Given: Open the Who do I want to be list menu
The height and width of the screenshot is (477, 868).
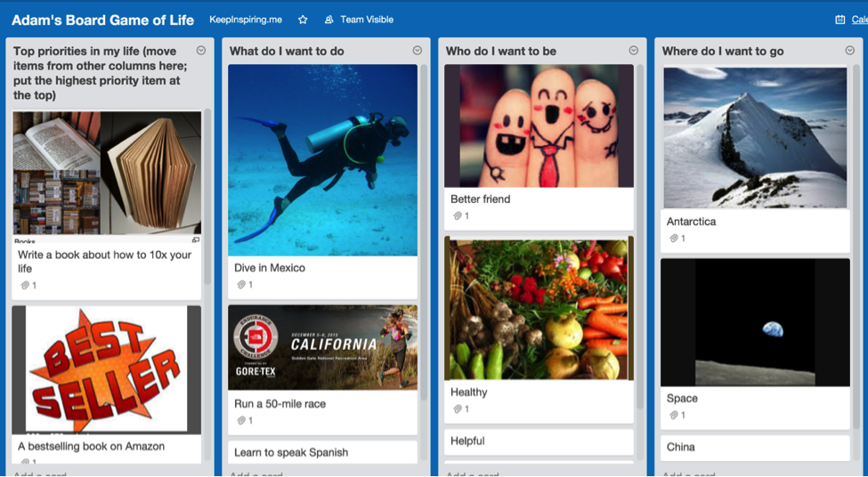Looking at the screenshot, I should coord(634,51).
